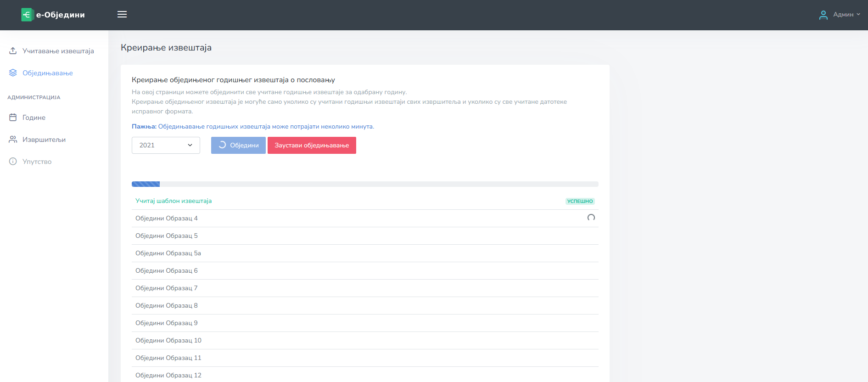Click the e-Обједини logo icon

27,15
